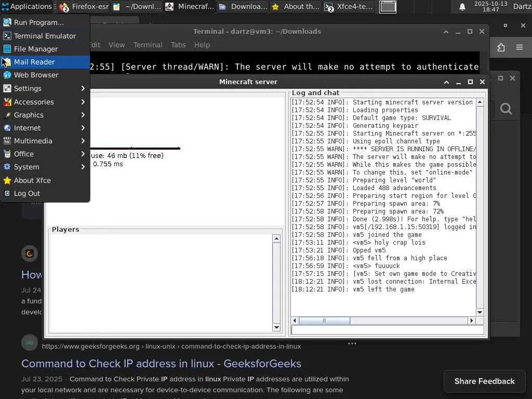Viewport: 532px width, 399px height.
Task: Launch Web Browser from Applications menu
Action: (x=36, y=75)
